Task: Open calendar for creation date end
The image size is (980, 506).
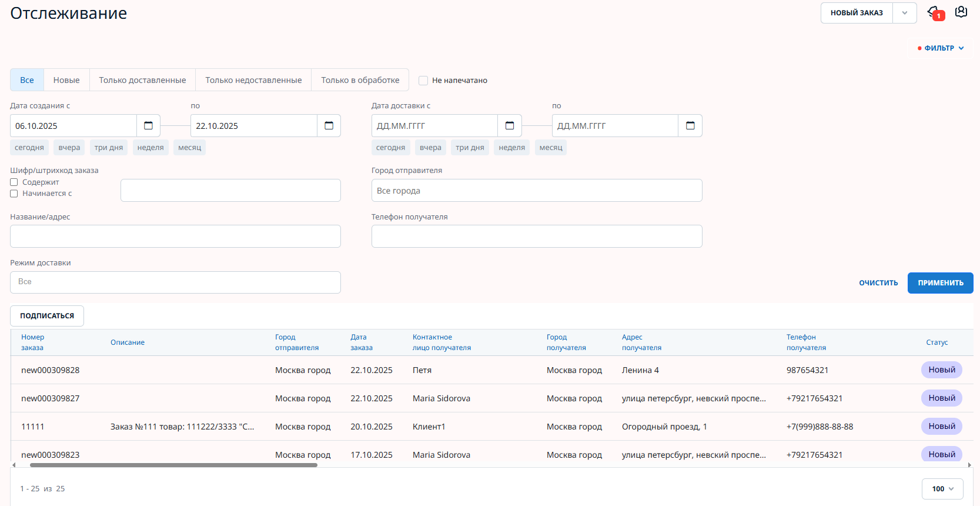Action: [x=329, y=126]
